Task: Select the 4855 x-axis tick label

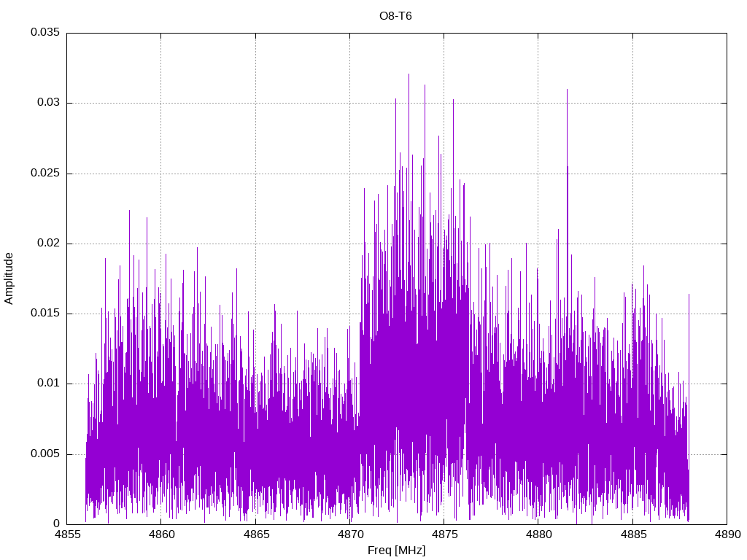Action: pos(67,534)
